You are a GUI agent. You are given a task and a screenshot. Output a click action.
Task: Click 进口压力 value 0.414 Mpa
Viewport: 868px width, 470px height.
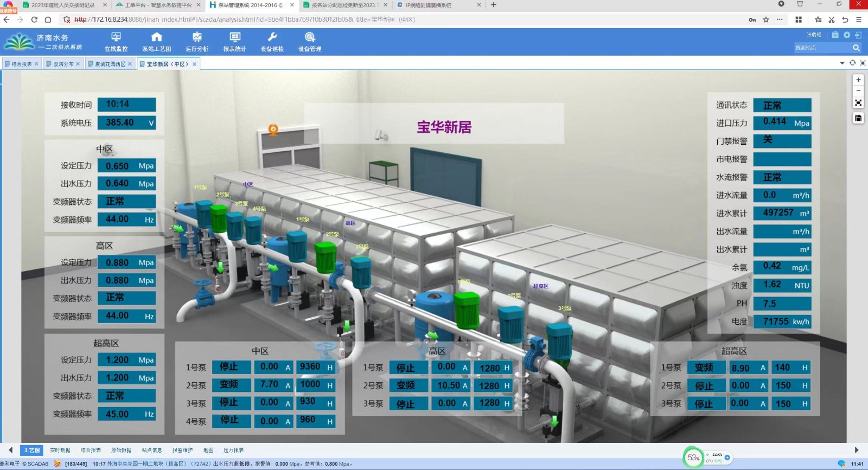[x=782, y=123]
